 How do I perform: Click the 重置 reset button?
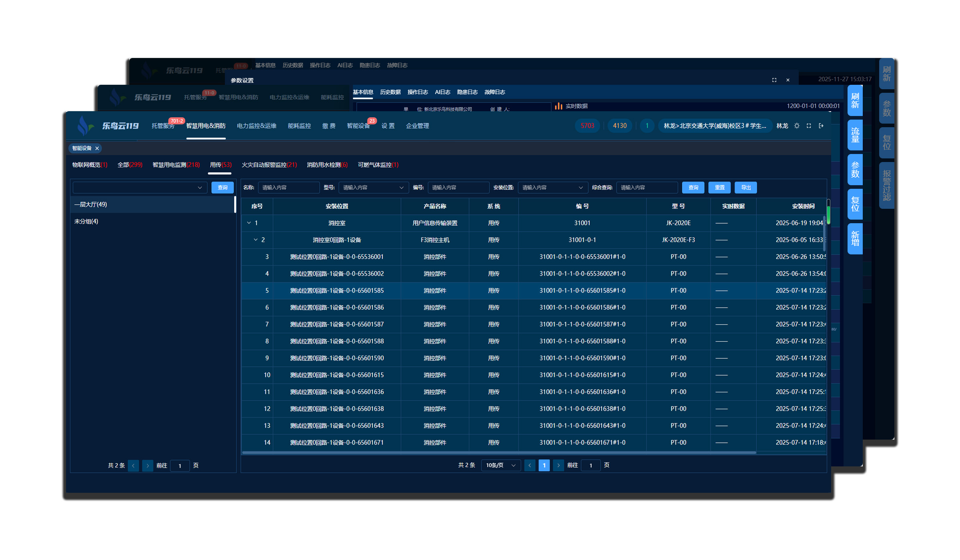click(719, 188)
